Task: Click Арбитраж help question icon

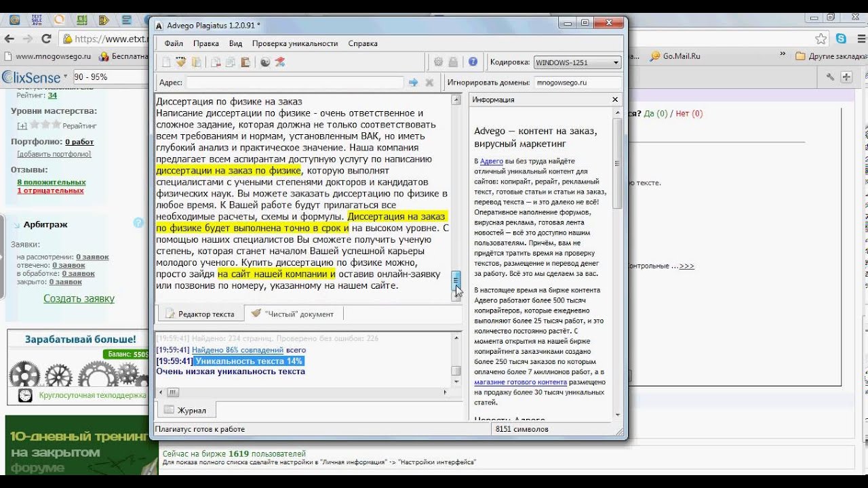Action: tap(139, 222)
